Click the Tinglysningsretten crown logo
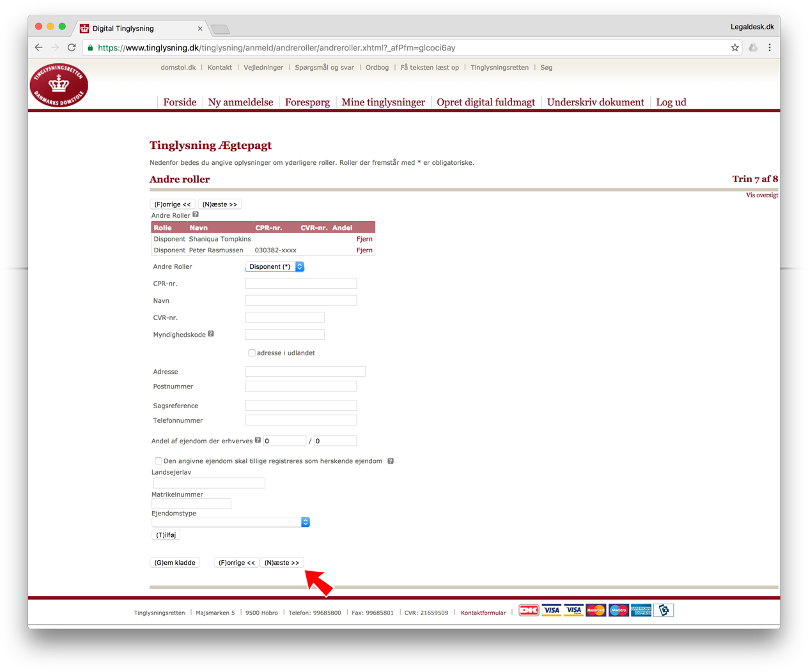The height and width of the screenshot is (672, 808). coord(59,85)
